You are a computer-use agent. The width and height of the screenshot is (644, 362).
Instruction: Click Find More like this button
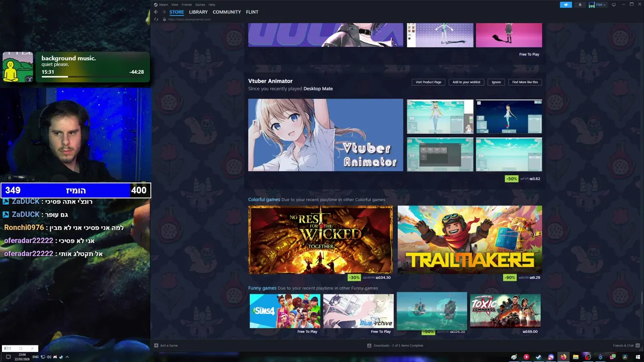525,82
